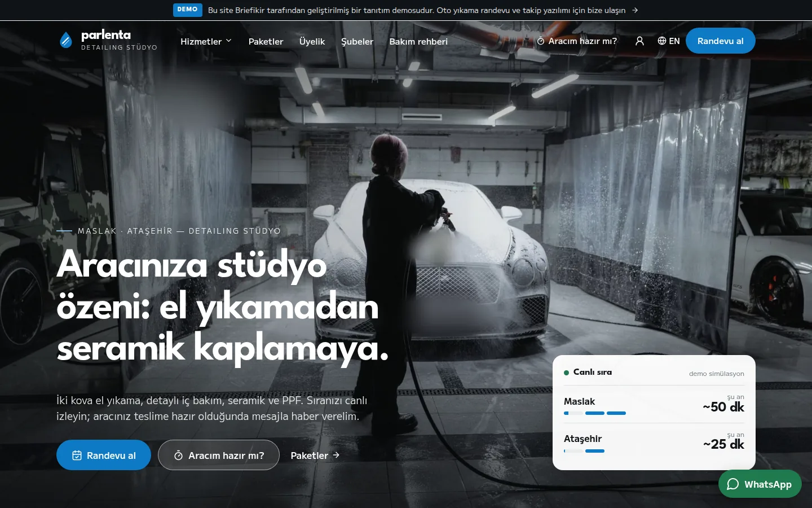Screen dimensions: 812x508
Task: Click the globe language icon
Action: click(x=662, y=41)
